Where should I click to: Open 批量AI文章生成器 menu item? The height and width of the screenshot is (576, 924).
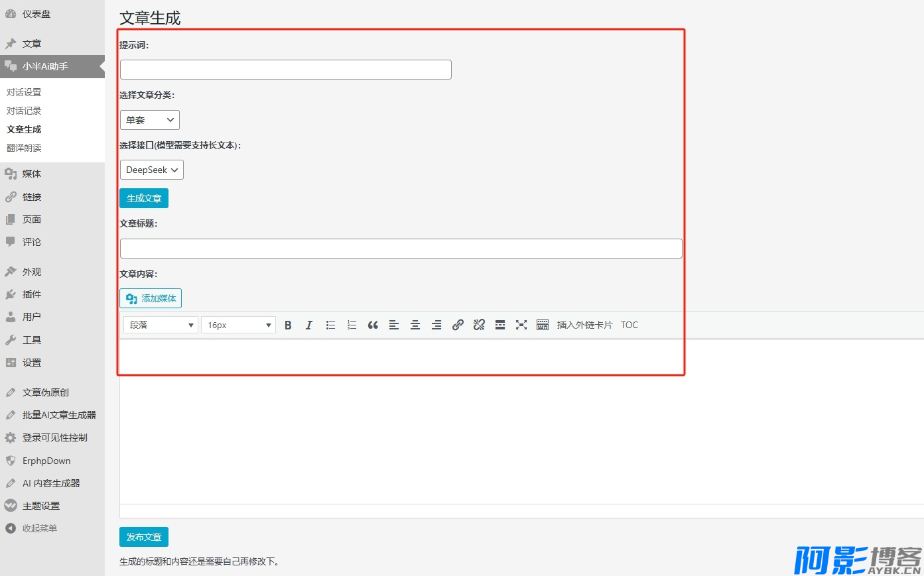click(52, 415)
